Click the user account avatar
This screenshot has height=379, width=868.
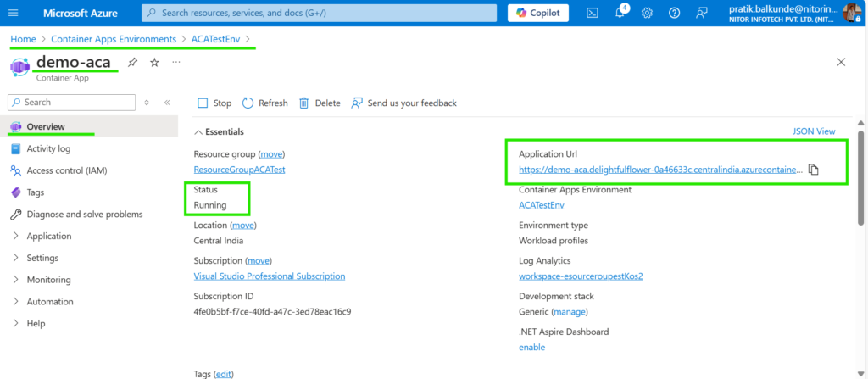point(851,13)
